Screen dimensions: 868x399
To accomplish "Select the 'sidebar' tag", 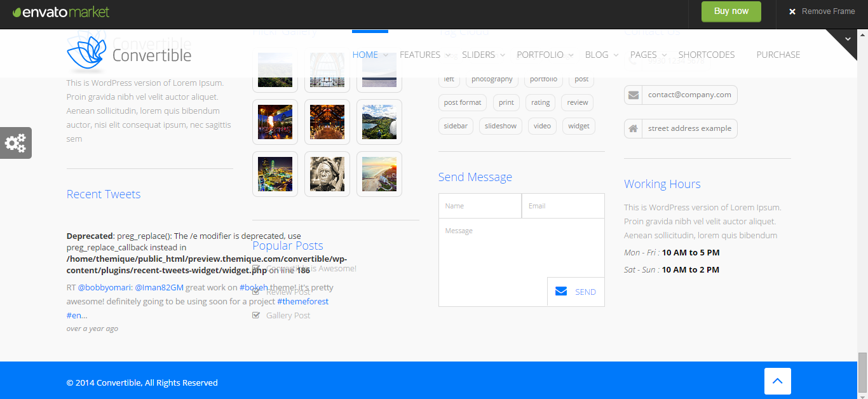I will click(456, 126).
